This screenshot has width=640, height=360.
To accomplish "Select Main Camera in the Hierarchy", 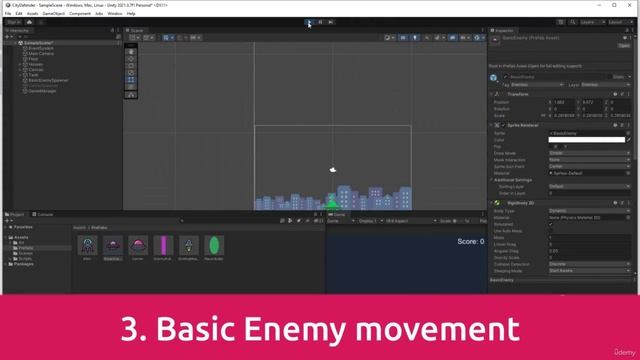I will (41, 53).
